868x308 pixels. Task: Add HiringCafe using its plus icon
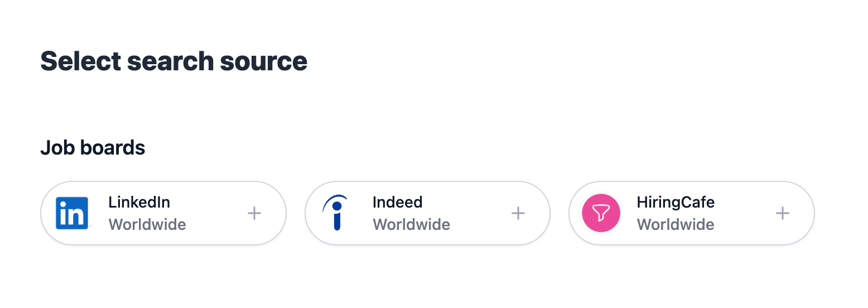[x=783, y=213]
